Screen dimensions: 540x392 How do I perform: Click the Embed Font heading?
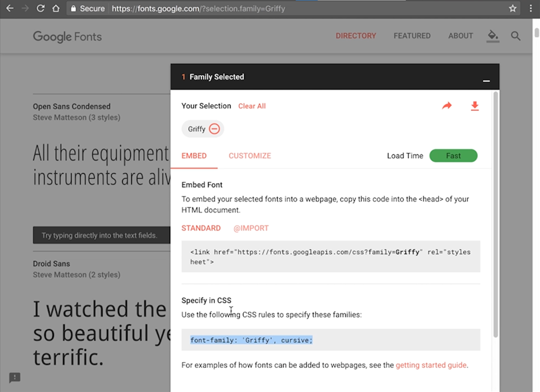coord(202,185)
